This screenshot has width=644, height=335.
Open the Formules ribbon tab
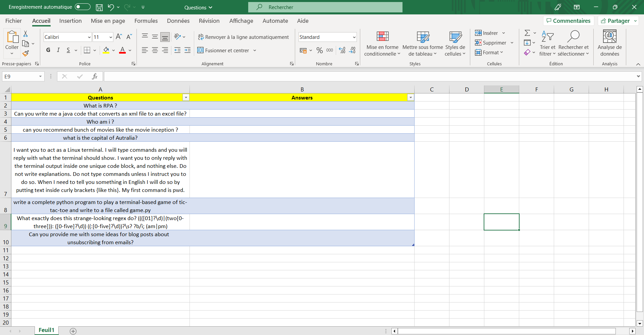146,21
